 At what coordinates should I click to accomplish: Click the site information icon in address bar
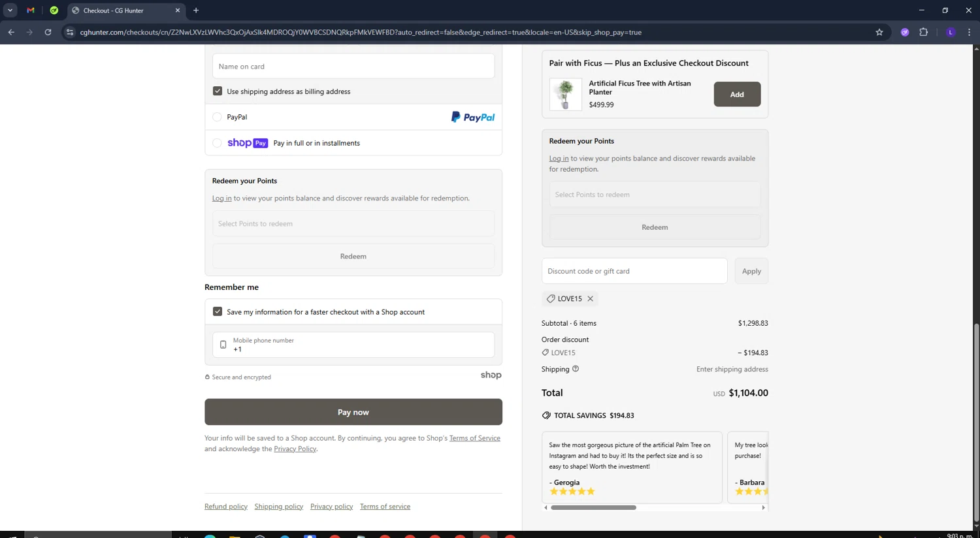point(70,32)
